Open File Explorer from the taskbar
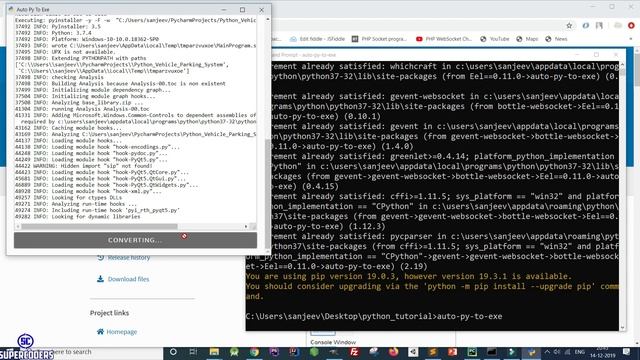The image size is (640, 360). coord(214,352)
